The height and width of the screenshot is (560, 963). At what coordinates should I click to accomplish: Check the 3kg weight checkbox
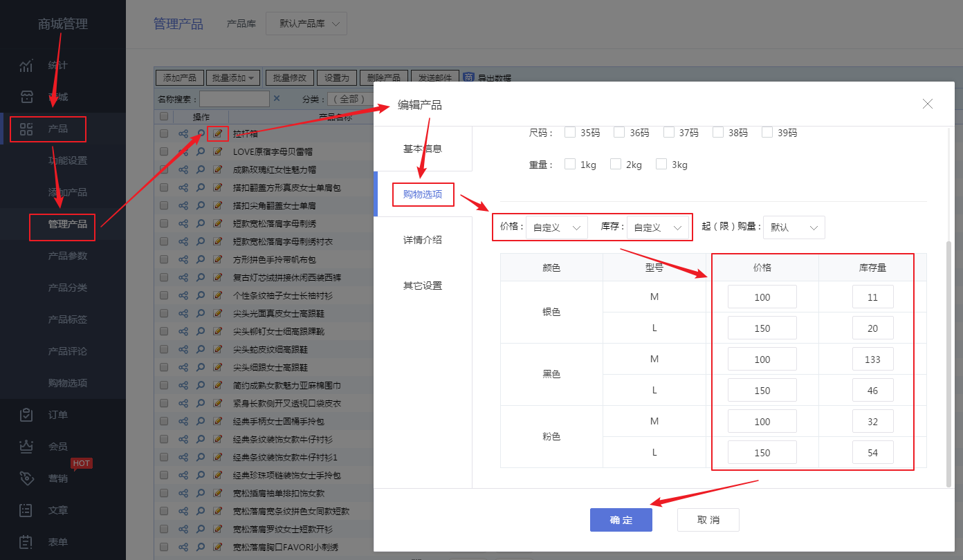pyautogui.click(x=661, y=164)
